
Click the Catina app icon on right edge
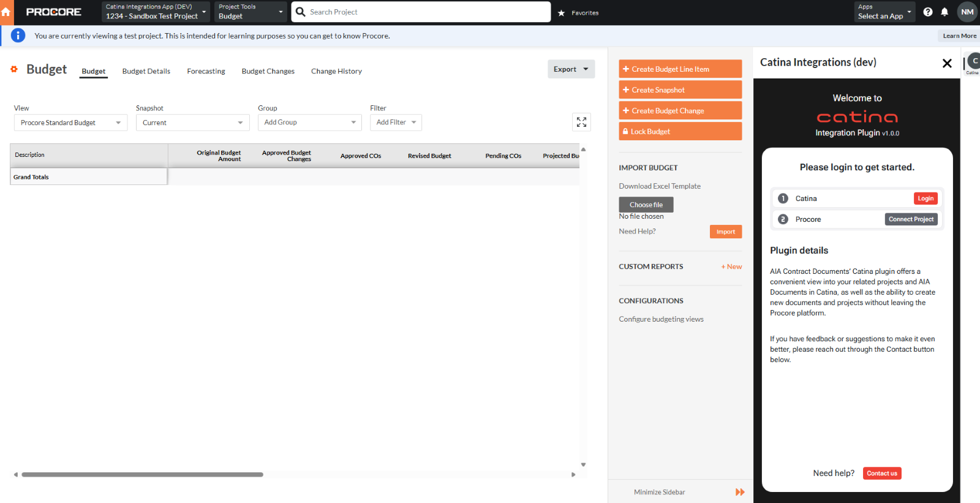click(x=973, y=62)
